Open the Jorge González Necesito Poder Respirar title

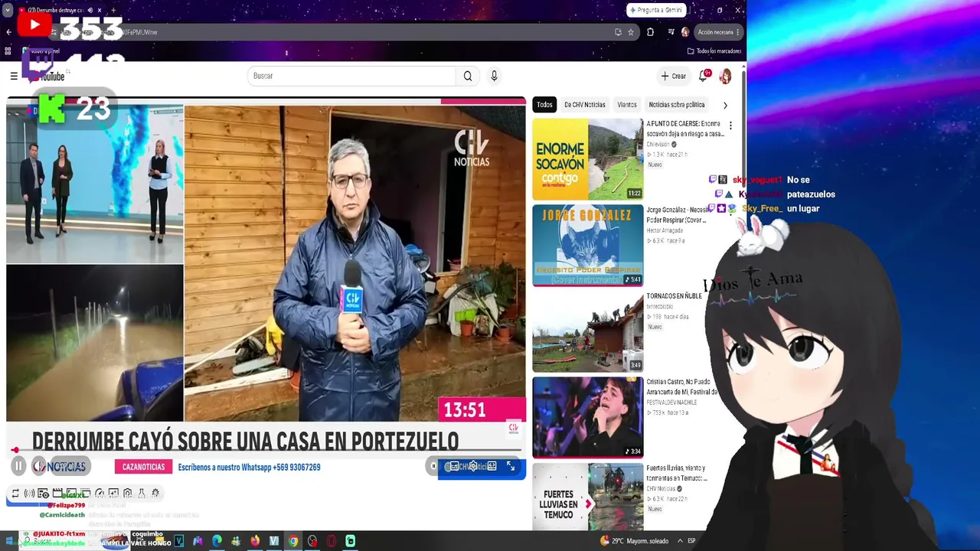click(x=676, y=215)
